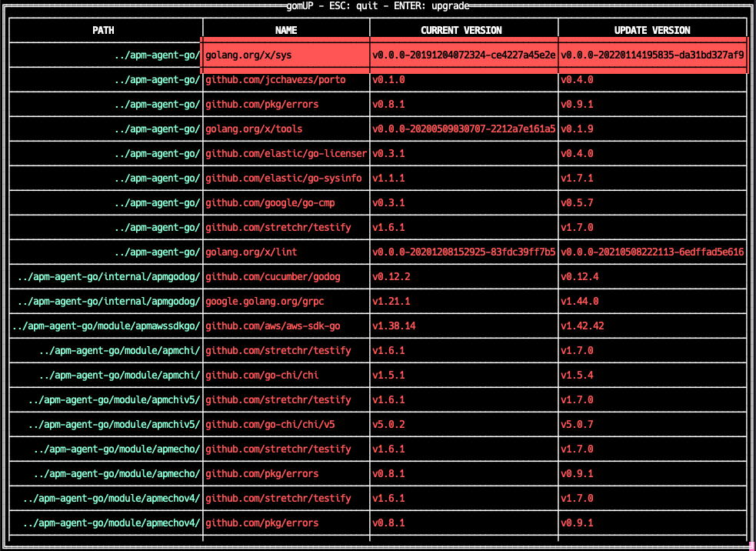Click the UPDATE VERSION column header
Viewport: 756px width, 551px height.
point(652,30)
